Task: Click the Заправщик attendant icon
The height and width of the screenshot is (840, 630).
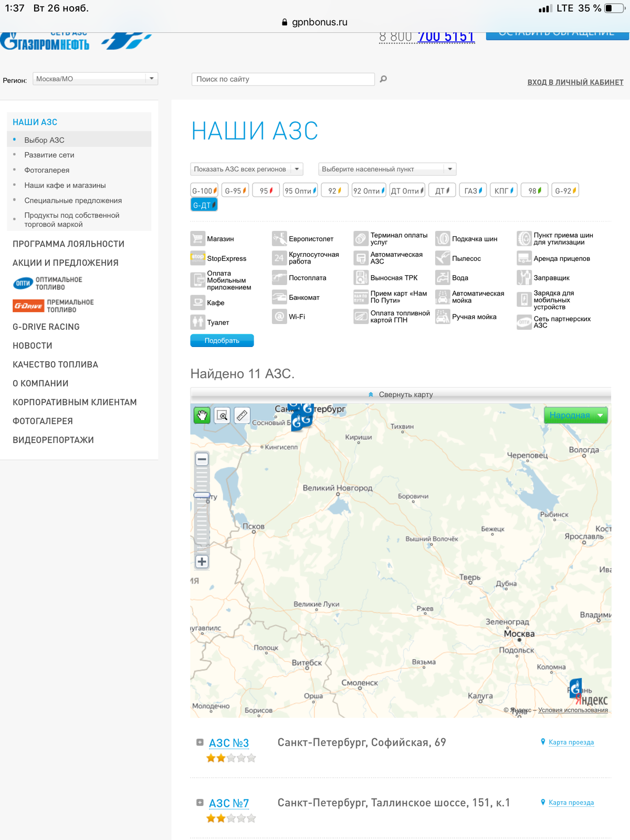Action: (524, 277)
